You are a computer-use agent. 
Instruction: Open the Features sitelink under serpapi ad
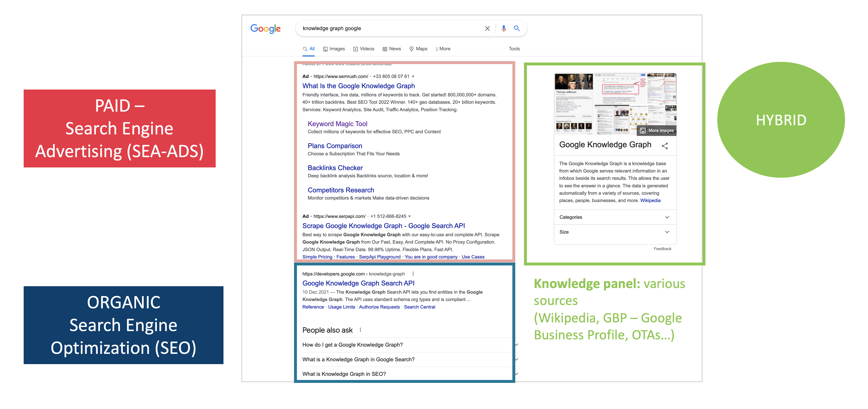(345, 257)
